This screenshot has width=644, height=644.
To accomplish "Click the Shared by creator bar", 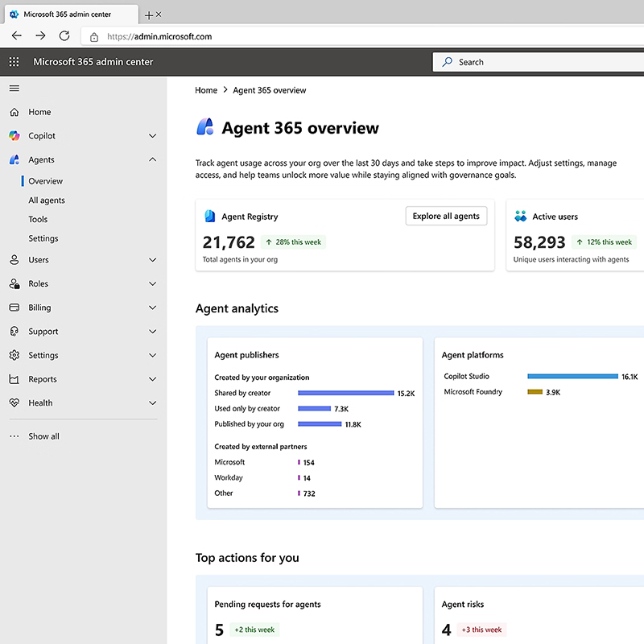I will pyautogui.click(x=346, y=393).
